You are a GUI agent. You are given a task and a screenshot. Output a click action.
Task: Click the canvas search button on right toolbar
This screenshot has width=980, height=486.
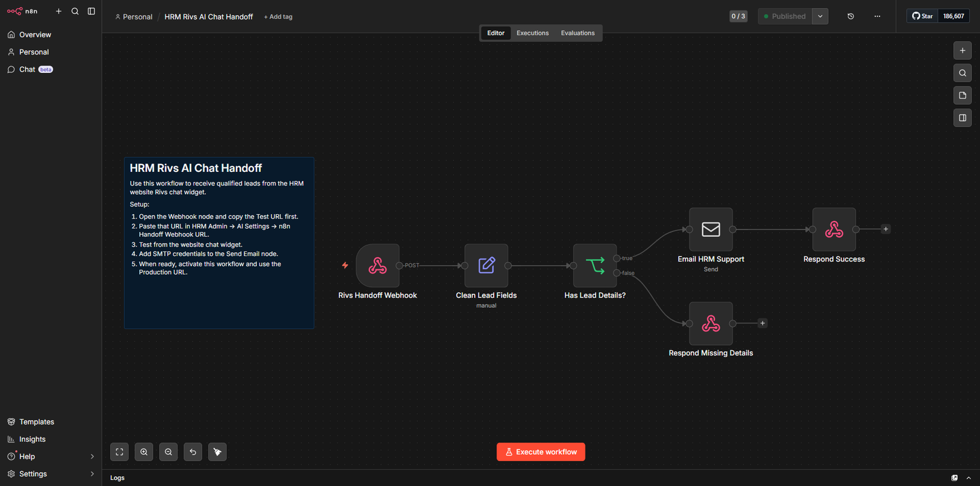(962, 73)
